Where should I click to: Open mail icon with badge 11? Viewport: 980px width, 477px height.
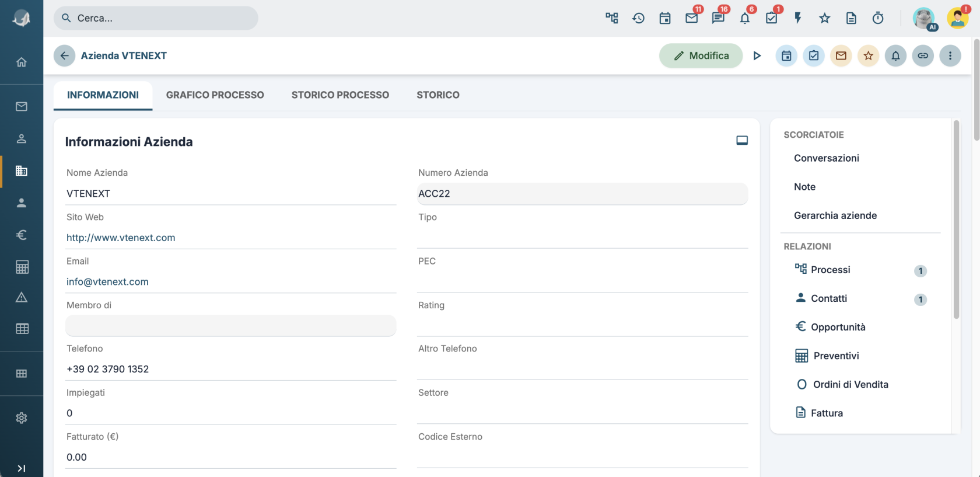pos(692,18)
